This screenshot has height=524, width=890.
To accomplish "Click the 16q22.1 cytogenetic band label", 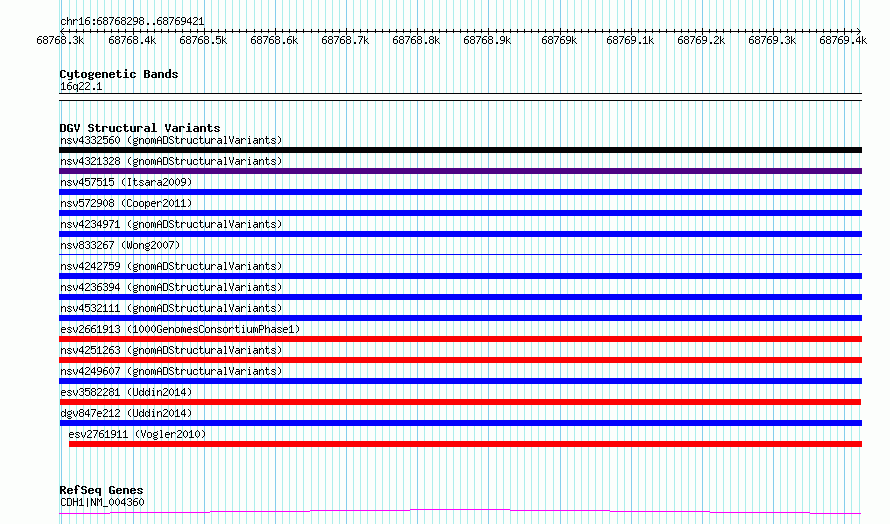I will tap(81, 86).
